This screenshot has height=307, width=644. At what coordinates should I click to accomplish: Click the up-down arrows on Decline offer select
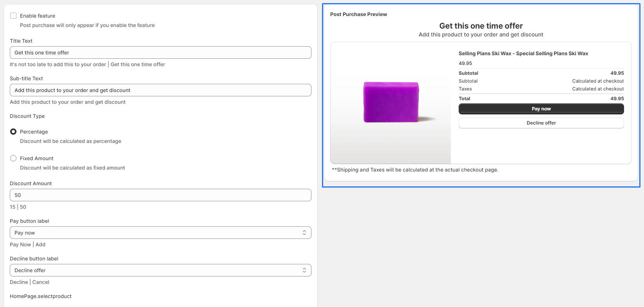point(304,270)
